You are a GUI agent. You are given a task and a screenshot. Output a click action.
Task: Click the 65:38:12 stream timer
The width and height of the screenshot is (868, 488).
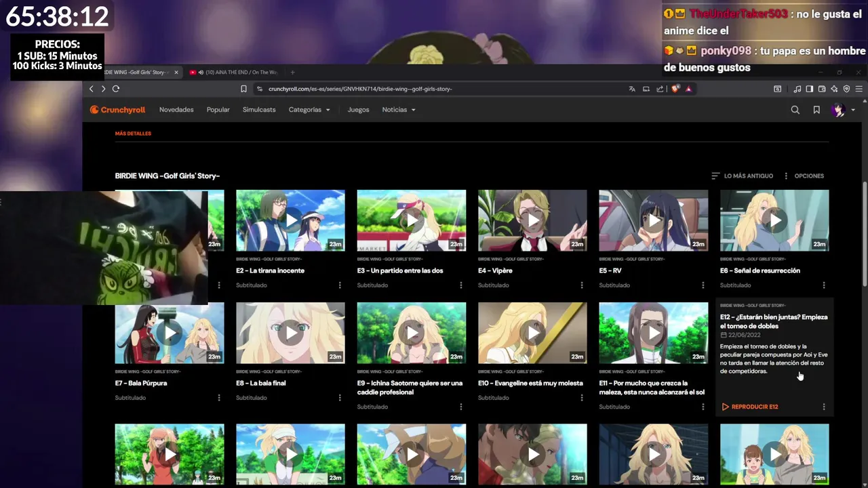coord(57,16)
